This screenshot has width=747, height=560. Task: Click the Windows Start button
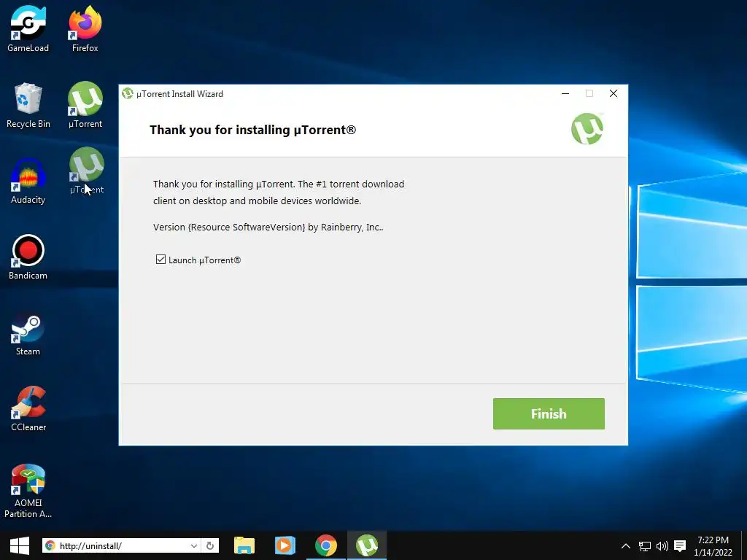[x=20, y=545]
